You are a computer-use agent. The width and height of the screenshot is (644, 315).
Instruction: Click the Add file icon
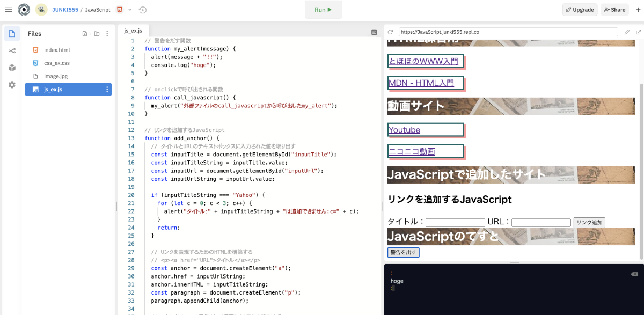(85, 34)
